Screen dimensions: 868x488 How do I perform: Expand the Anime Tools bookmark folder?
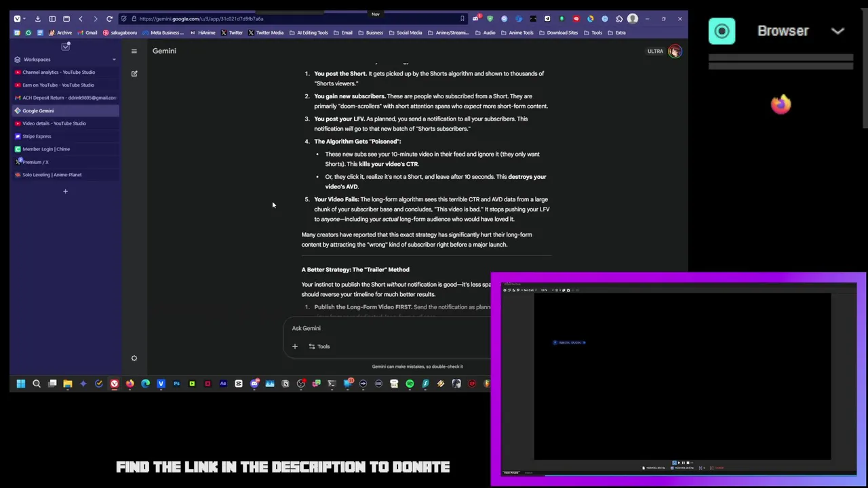tap(517, 33)
